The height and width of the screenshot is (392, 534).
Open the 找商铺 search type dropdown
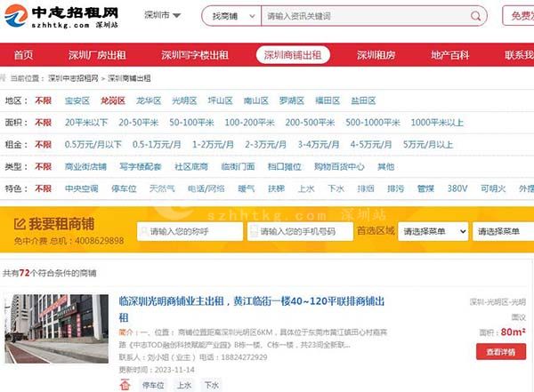point(231,16)
